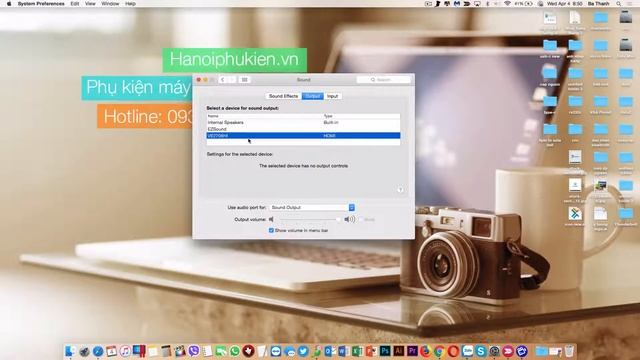Open Chrome from the Dock
Image resolution: width=640 pixels, height=360 pixels.
click(x=439, y=351)
